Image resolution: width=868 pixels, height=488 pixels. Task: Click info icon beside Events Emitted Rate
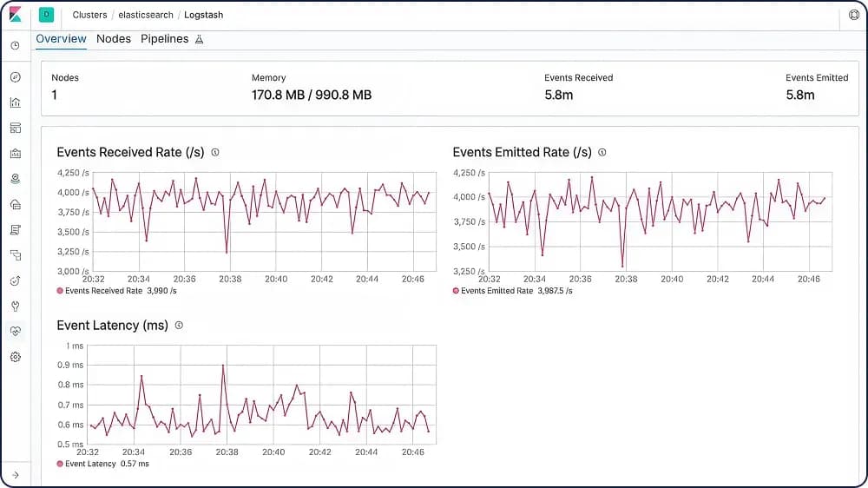pyautogui.click(x=602, y=152)
